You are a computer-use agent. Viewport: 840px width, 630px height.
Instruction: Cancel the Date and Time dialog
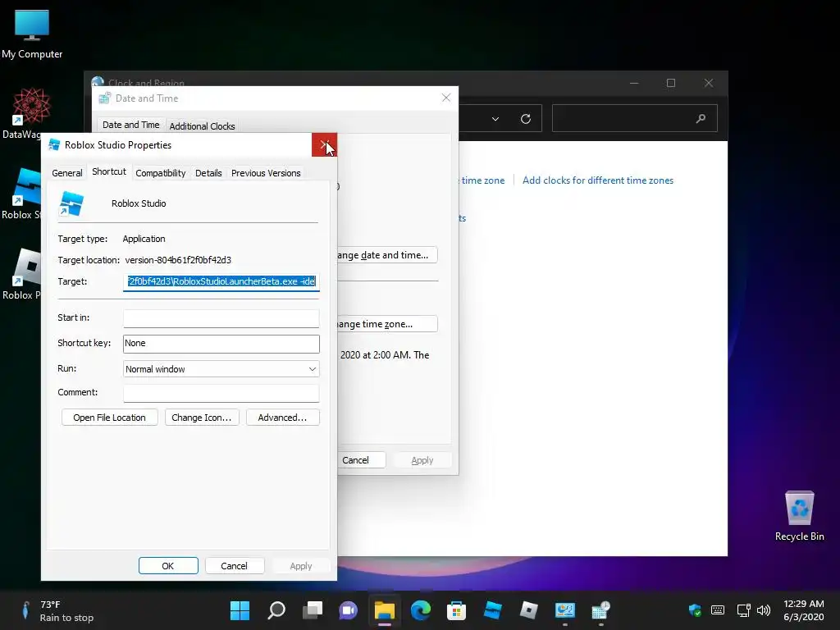point(360,460)
